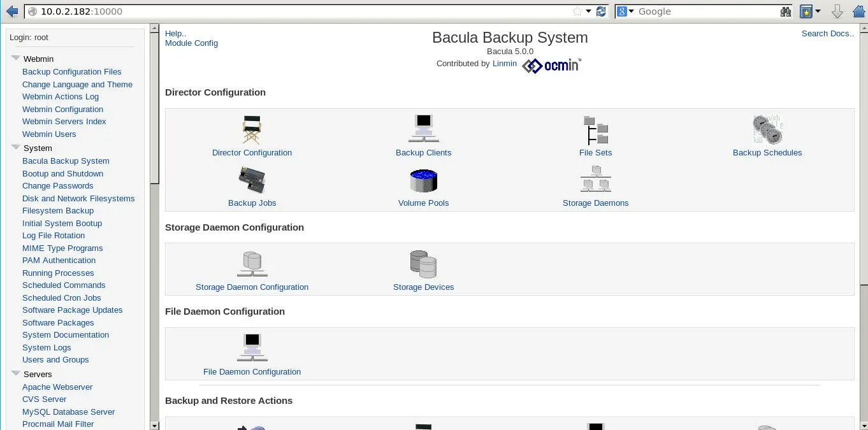Image resolution: width=868 pixels, height=430 pixels.
Task: Open the bookmarks button dropdown arrow
Action: tap(818, 11)
